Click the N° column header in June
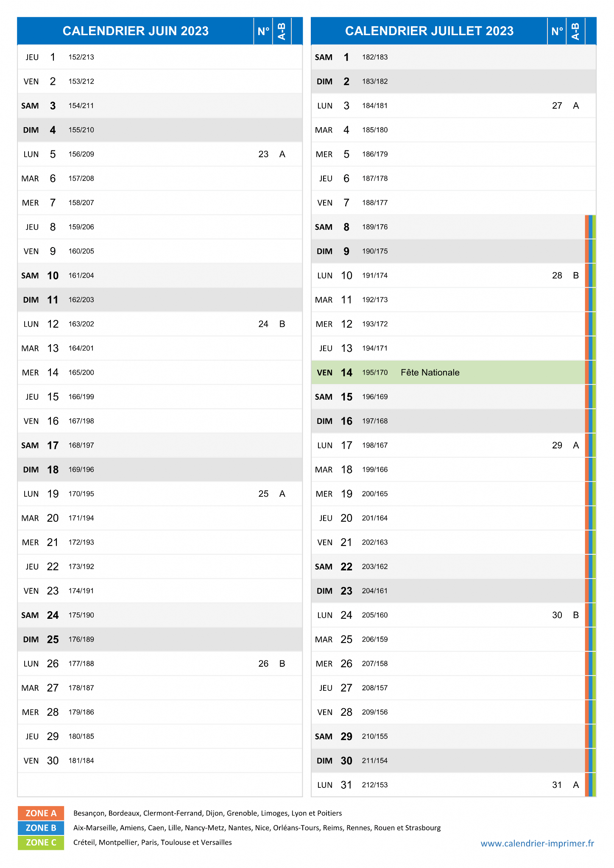The image size is (614, 868). click(263, 31)
